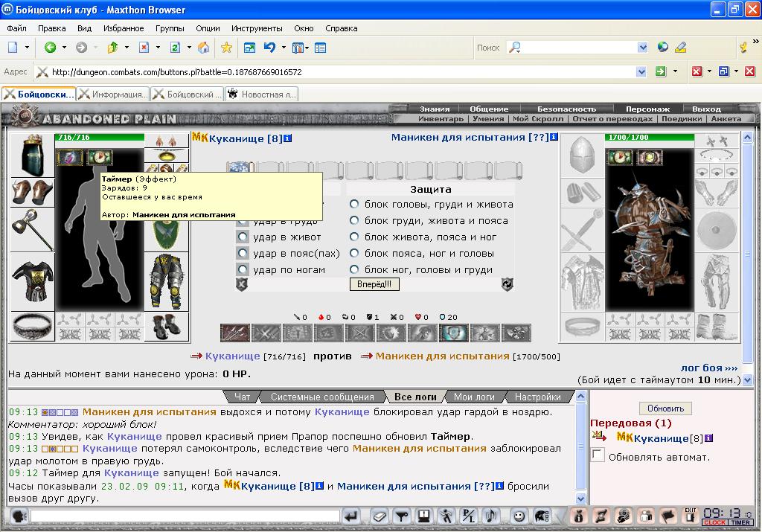This screenshot has height=532, width=762.
Task: Enable the "Обновлять автомат." checkbox
Action: click(x=598, y=455)
